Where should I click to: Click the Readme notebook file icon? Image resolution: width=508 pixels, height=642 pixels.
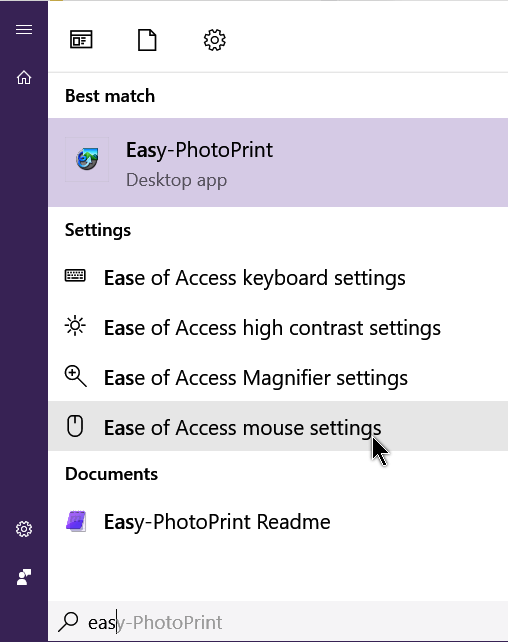pyautogui.click(x=76, y=521)
